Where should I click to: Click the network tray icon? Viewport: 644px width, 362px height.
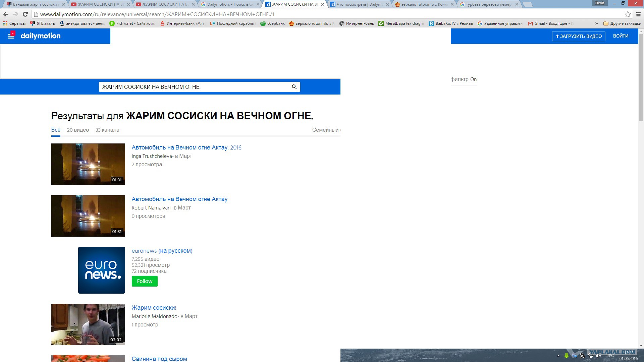click(x=591, y=356)
